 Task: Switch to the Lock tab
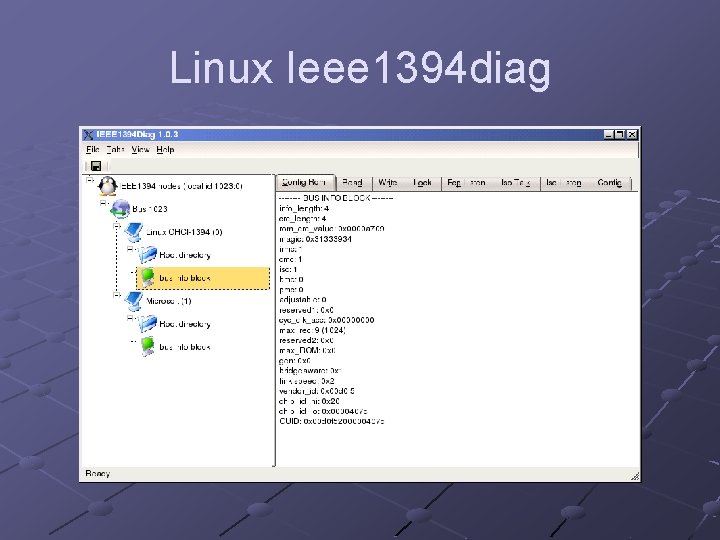pos(422,183)
